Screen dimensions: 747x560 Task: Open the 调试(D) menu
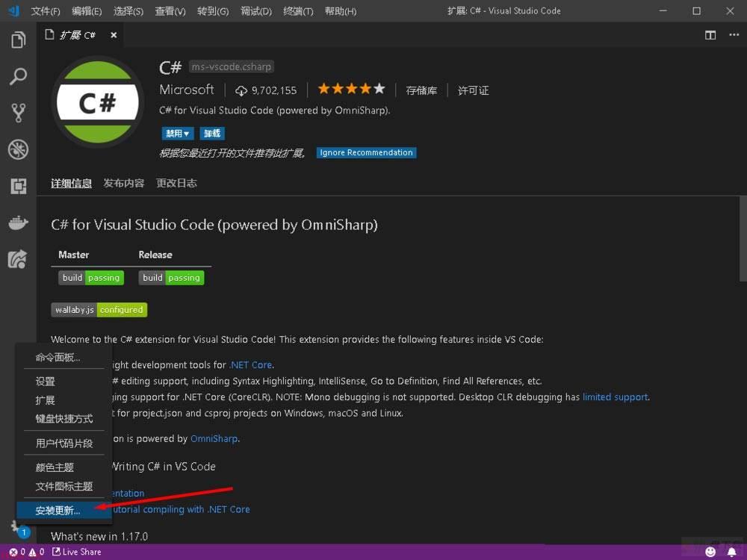point(255,11)
